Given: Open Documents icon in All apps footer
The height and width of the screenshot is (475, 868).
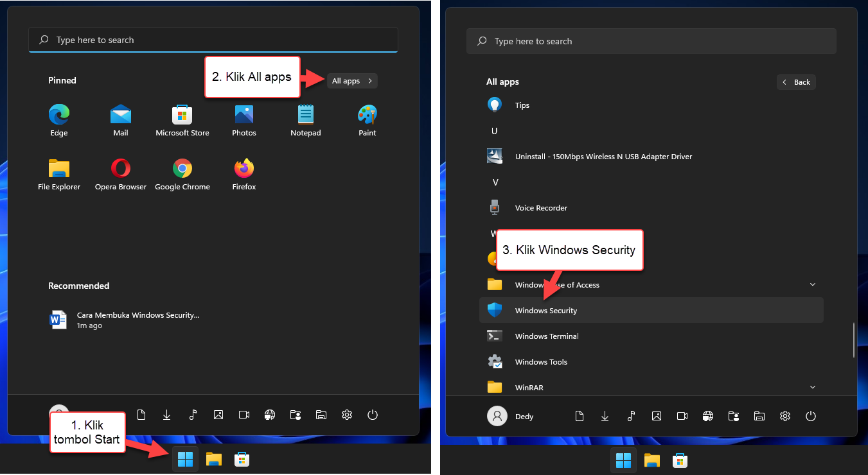Looking at the screenshot, I should tap(580, 416).
